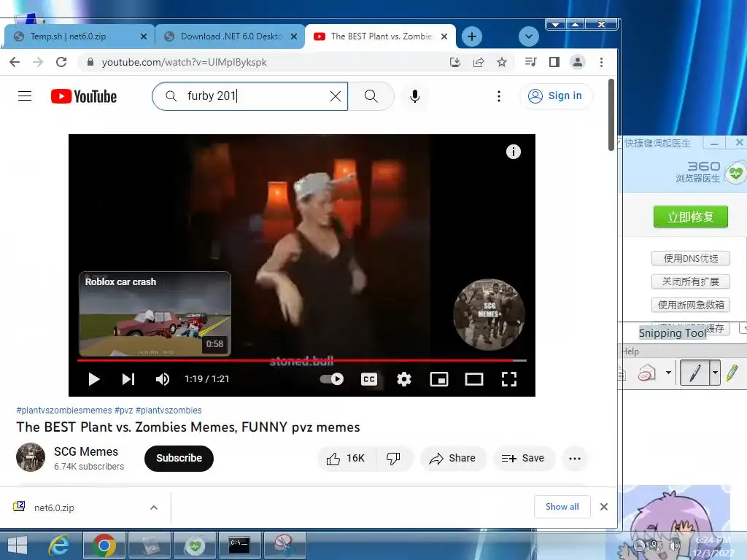Viewport: 747px width, 560px height.
Task: Go back using browser back arrow
Action: [x=15, y=62]
